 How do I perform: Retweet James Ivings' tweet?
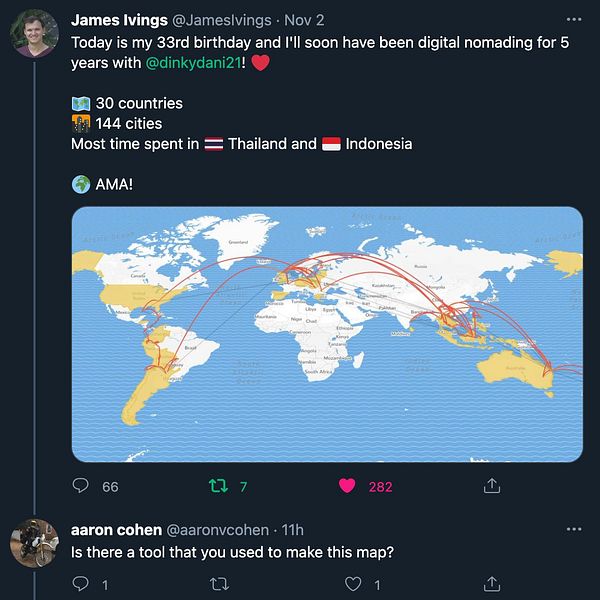click(x=216, y=486)
